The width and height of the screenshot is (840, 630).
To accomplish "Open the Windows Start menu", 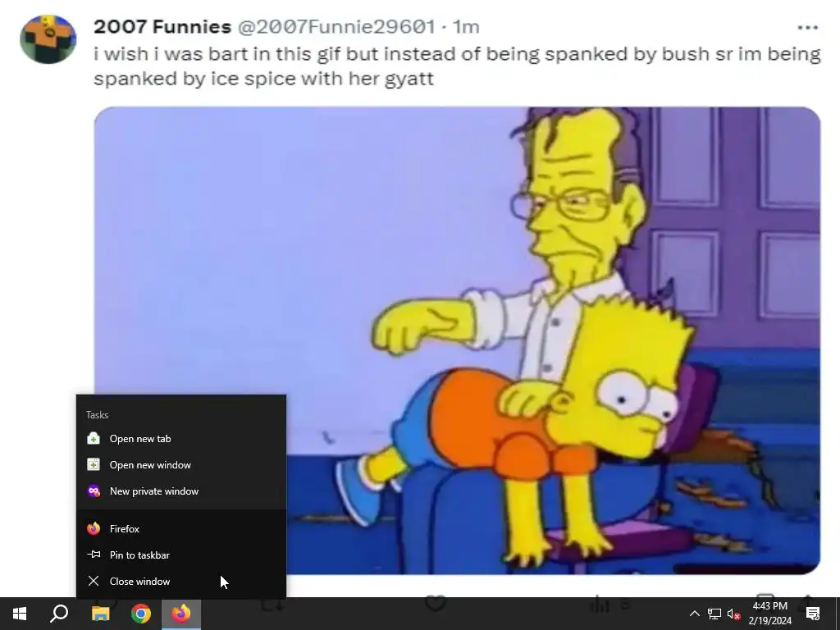I will 20,614.
